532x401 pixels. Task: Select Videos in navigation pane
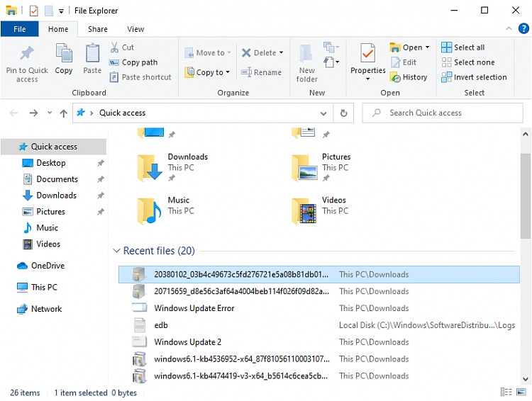pyautogui.click(x=48, y=244)
